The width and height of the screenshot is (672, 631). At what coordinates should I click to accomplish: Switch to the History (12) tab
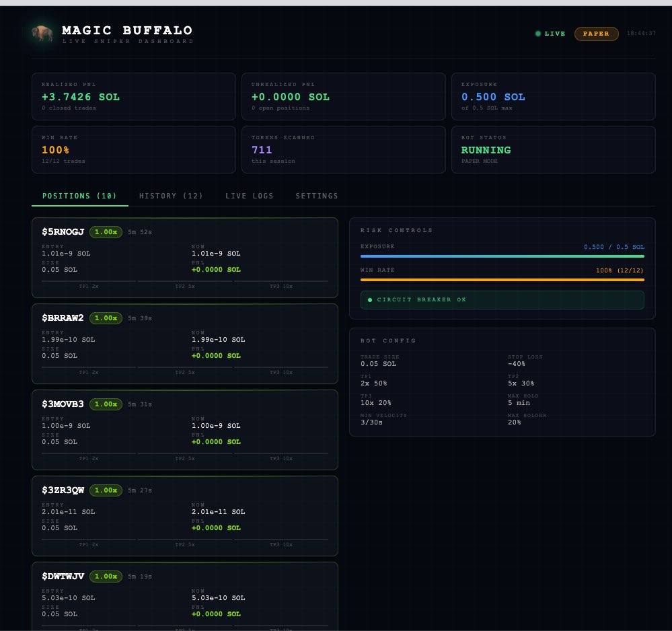pyautogui.click(x=171, y=196)
